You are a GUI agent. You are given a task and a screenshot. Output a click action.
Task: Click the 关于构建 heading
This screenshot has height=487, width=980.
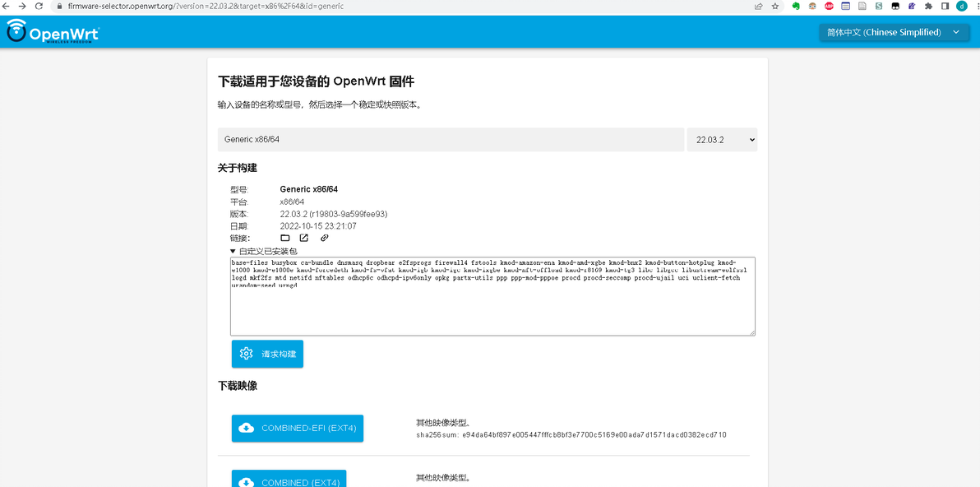(x=238, y=168)
